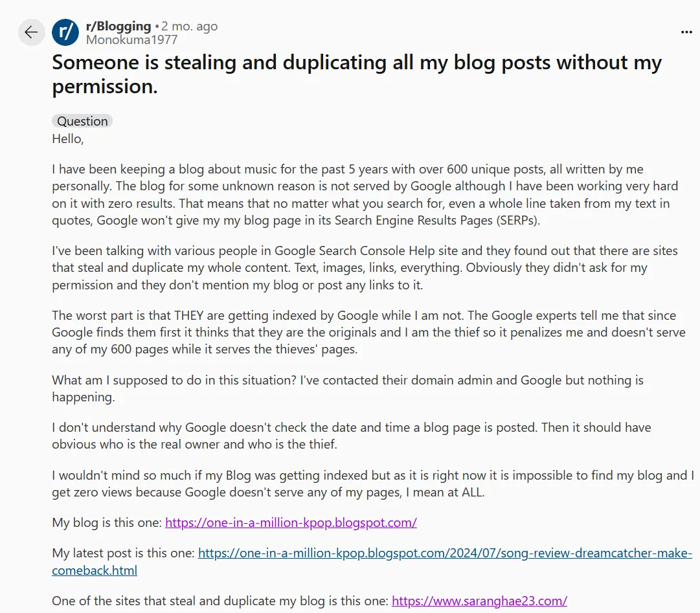700x613 pixels.
Task: Open the one-in-a-million-kpop.blogspot.com homepage link
Action: pyautogui.click(x=291, y=522)
